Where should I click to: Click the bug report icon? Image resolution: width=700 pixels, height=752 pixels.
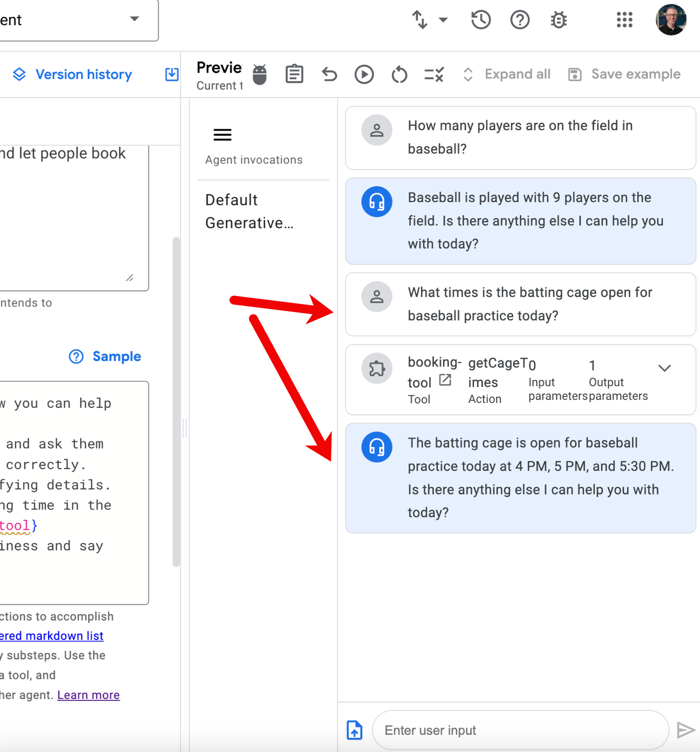coord(558,20)
